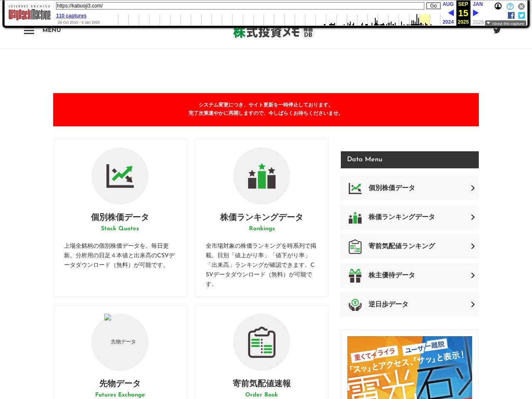
Task: Expand 個別株価データ chevron in Data Menu
Action: click(473, 188)
